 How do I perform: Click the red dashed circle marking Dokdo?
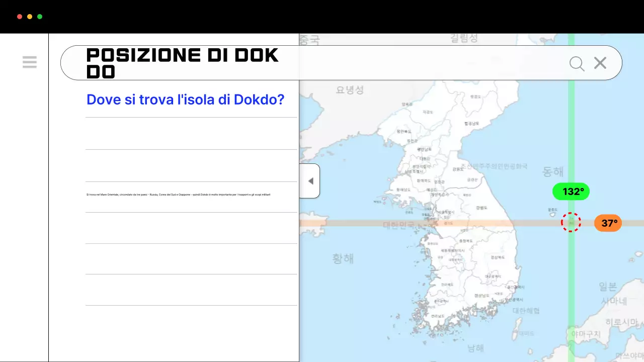tap(571, 222)
